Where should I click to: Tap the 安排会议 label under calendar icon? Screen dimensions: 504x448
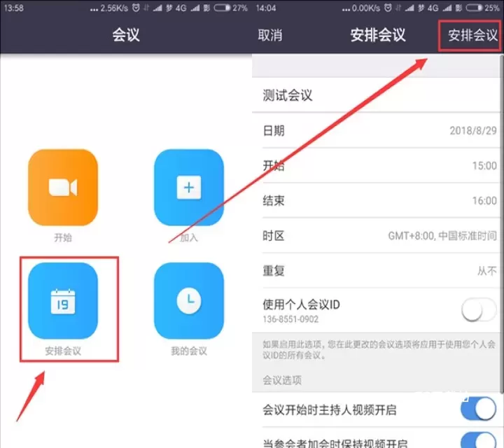tap(63, 351)
